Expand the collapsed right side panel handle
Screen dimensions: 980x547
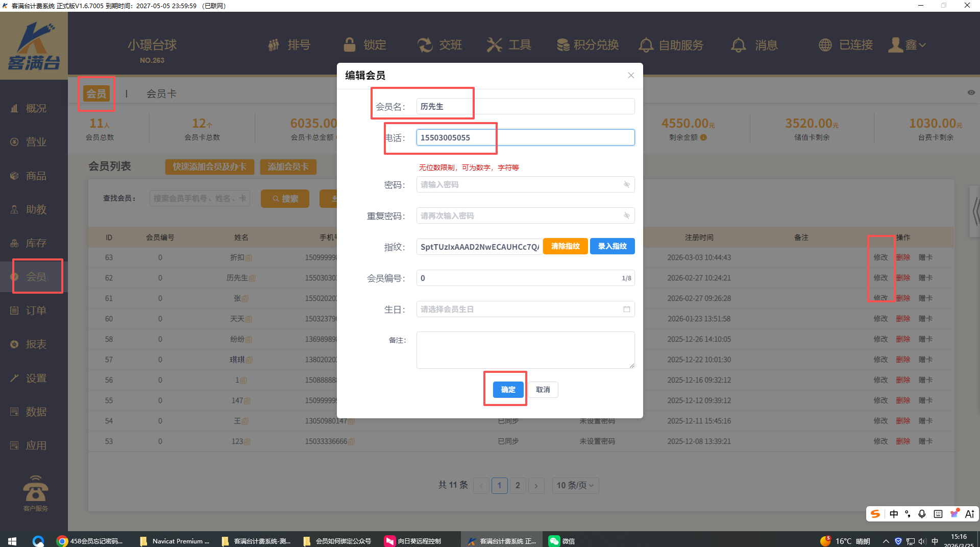pos(975,211)
